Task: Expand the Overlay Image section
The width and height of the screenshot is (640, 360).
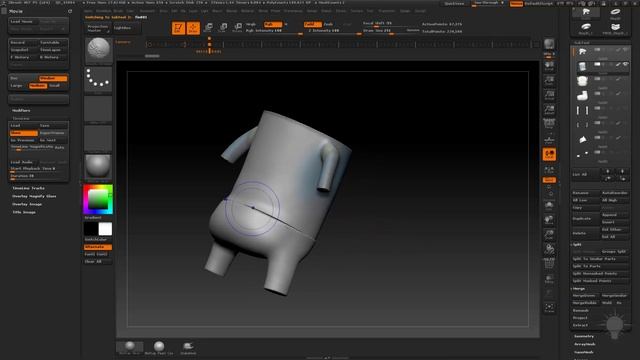Action: 27,204
